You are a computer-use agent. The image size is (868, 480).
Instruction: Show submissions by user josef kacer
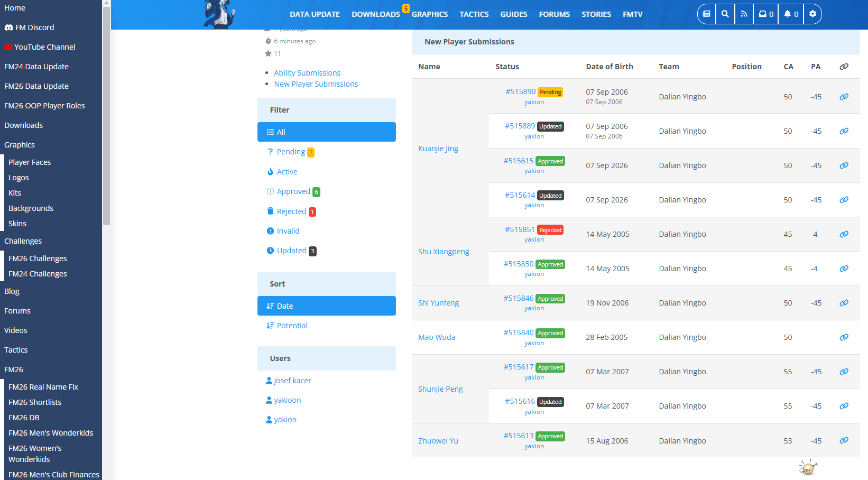[292, 381]
